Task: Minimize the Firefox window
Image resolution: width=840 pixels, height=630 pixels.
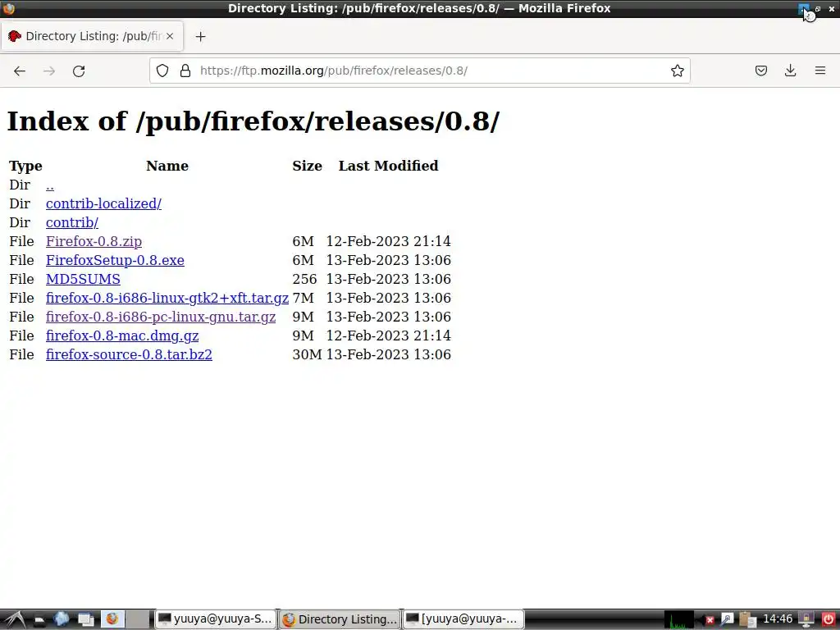Action: [804, 8]
